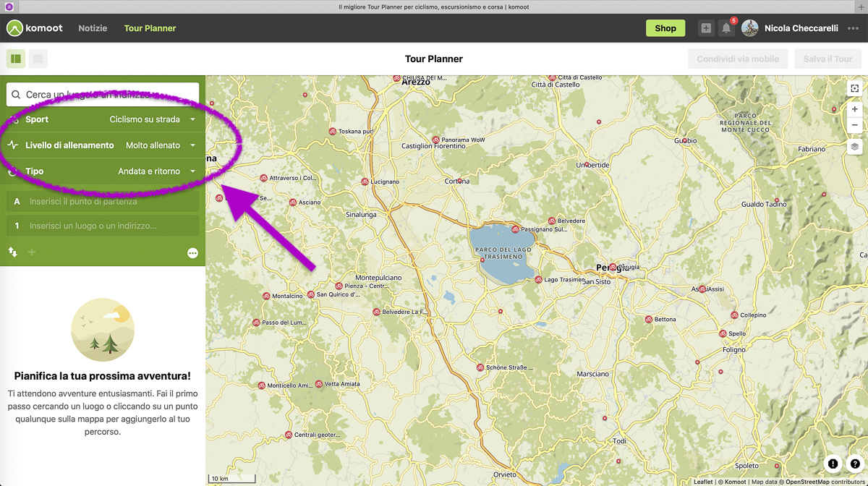The height and width of the screenshot is (486, 868).
Task: Select the Tour Planner tab
Action: [150, 28]
